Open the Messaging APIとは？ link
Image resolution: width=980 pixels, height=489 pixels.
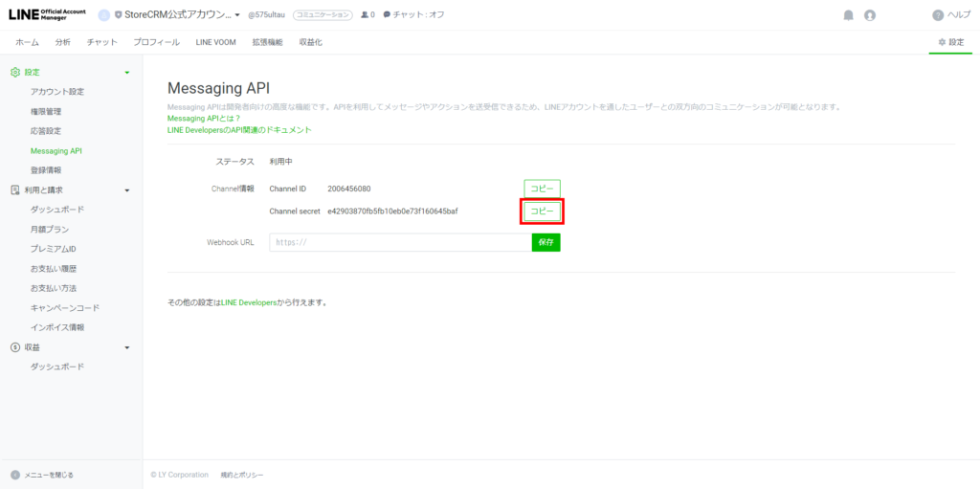(204, 119)
